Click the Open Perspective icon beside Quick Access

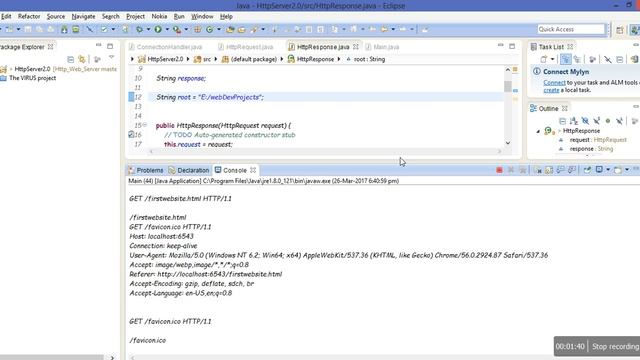point(620,30)
